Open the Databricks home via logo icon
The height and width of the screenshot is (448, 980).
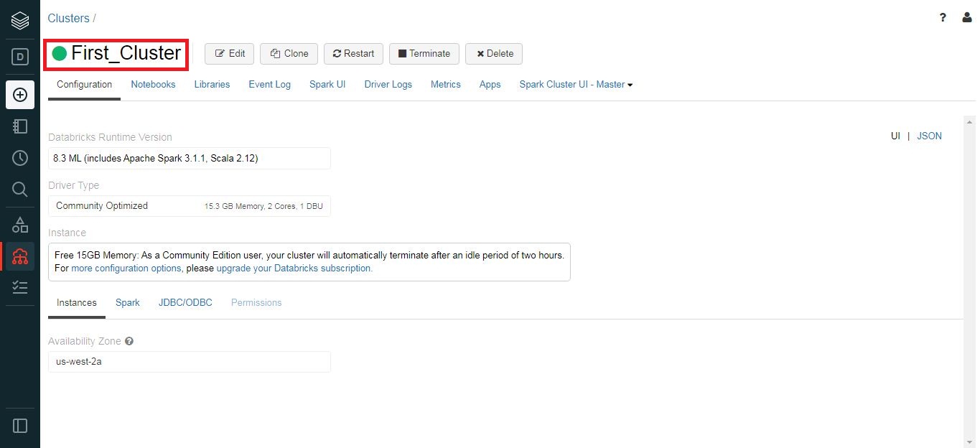[19, 20]
